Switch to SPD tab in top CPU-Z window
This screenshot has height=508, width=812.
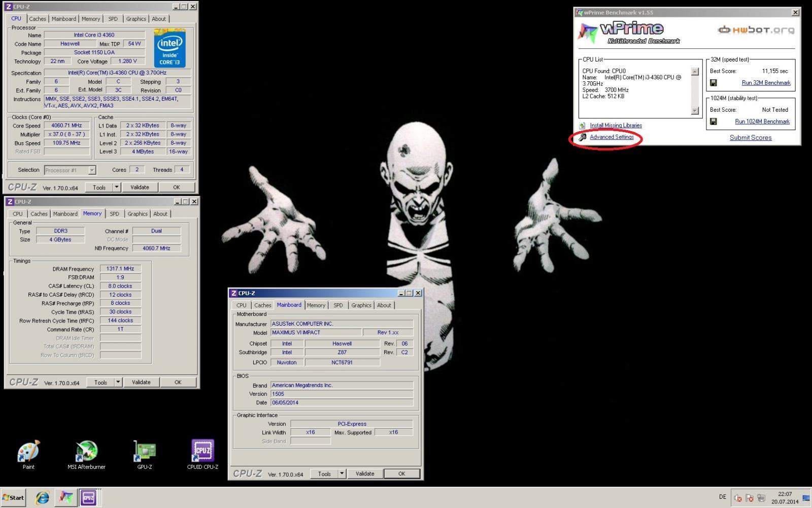[x=113, y=19]
